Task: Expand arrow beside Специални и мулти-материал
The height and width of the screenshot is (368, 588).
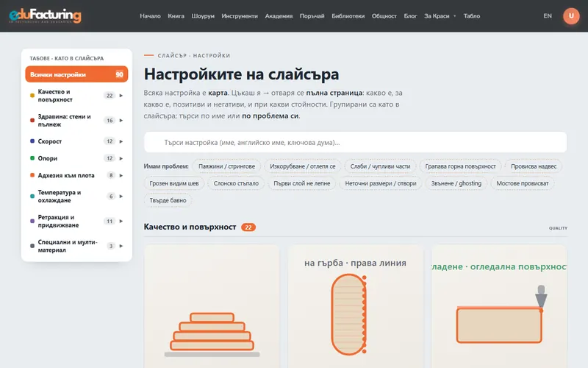Action: [121, 246]
